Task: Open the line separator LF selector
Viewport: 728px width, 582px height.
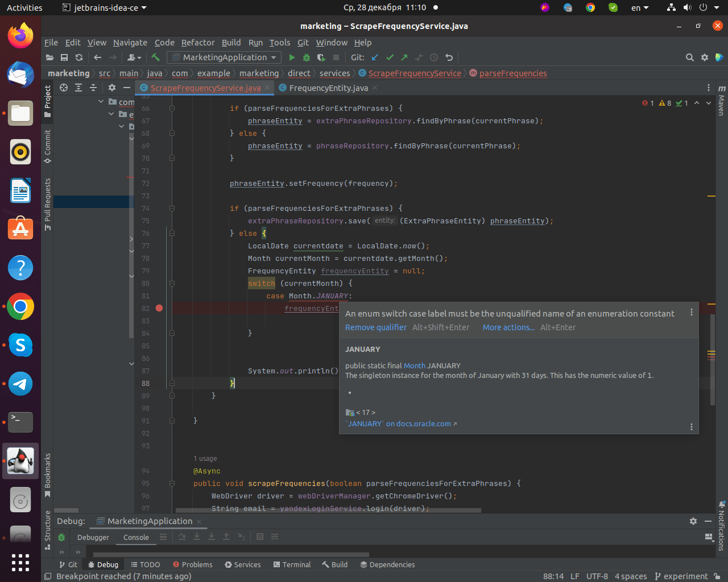Action: click(x=575, y=576)
